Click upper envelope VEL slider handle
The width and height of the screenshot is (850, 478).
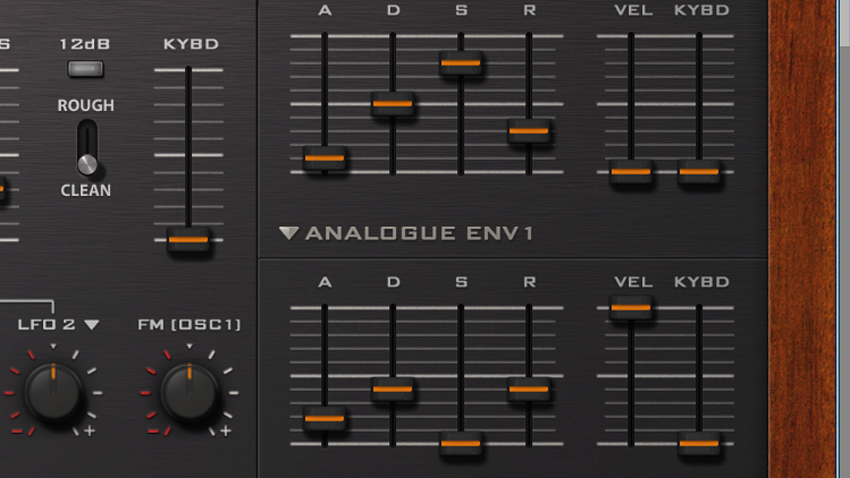631,172
